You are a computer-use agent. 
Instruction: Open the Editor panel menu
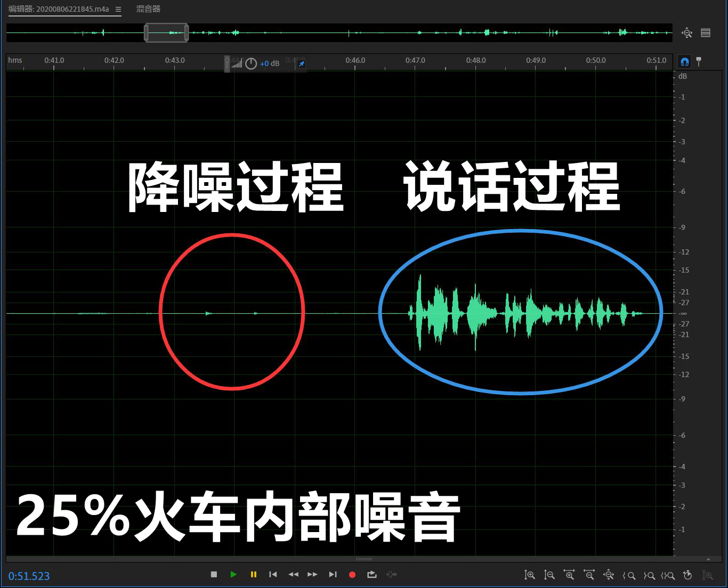tap(118, 9)
